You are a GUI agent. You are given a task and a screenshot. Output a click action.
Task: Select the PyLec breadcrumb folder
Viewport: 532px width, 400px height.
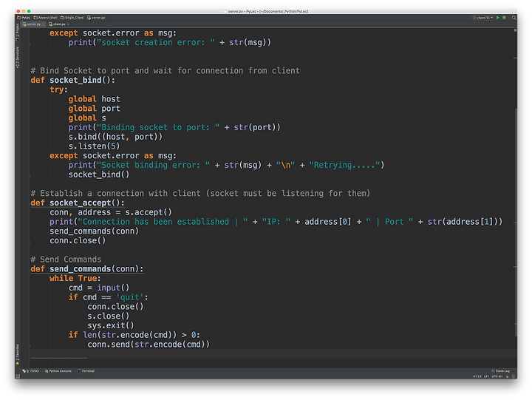coord(24,18)
